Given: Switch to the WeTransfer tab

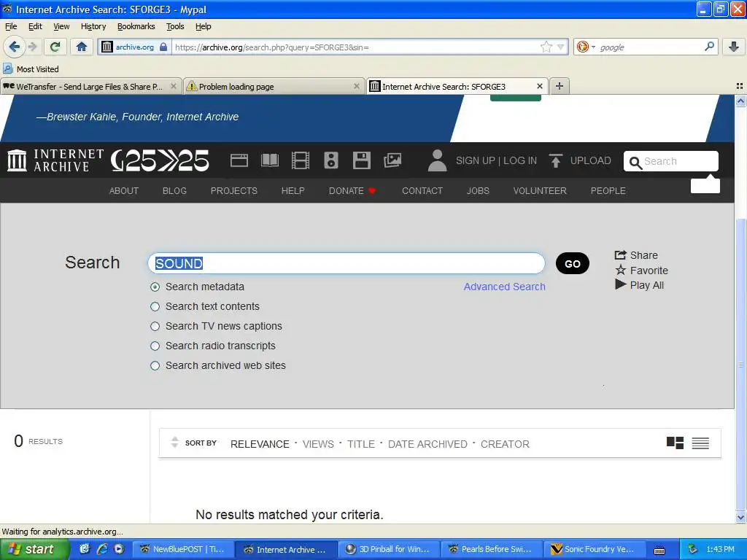Looking at the screenshot, I should [x=90, y=86].
